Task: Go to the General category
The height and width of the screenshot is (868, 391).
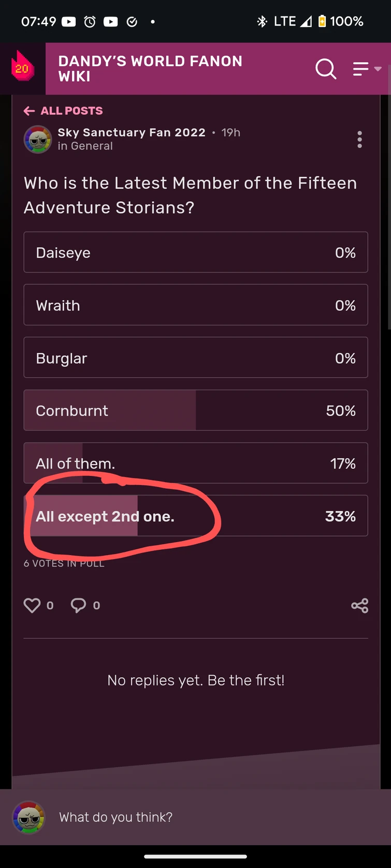Action: (85, 146)
